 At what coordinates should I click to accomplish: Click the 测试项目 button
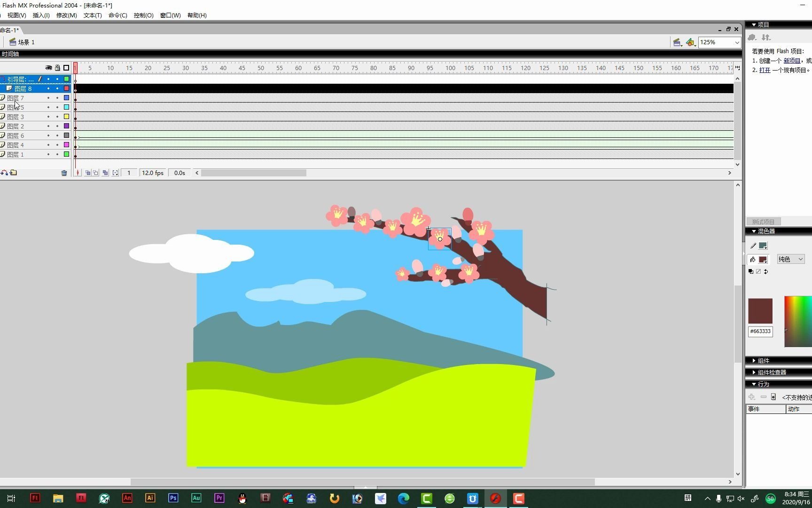pyautogui.click(x=763, y=222)
